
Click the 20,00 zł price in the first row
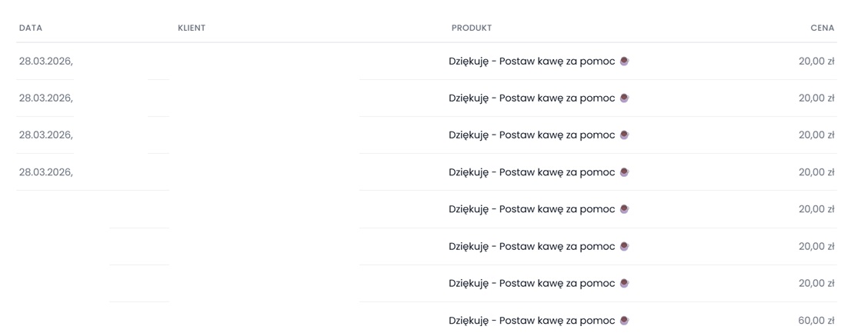(816, 62)
